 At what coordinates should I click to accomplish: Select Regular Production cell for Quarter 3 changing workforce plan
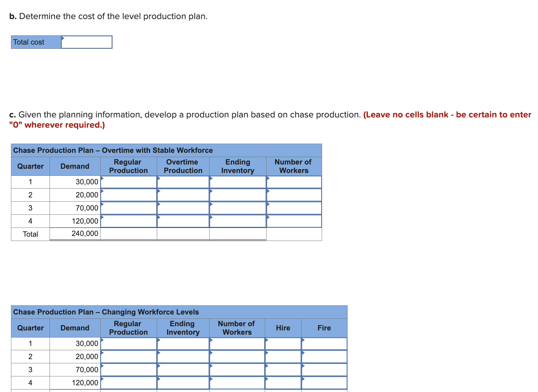point(128,369)
